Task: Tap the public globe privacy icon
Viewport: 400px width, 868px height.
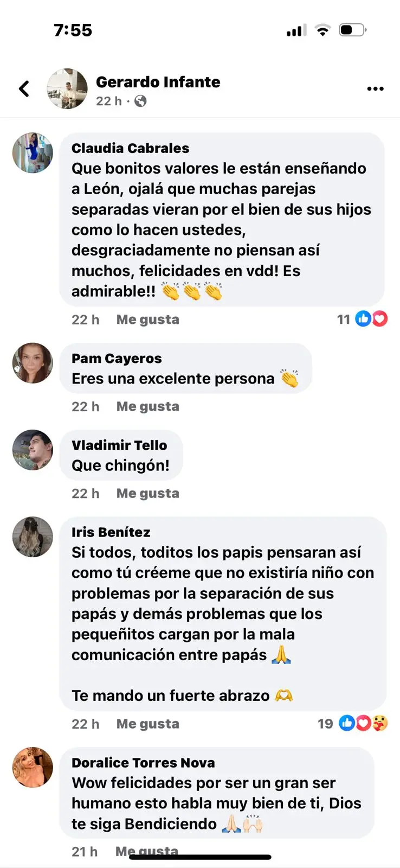Action: (140, 101)
